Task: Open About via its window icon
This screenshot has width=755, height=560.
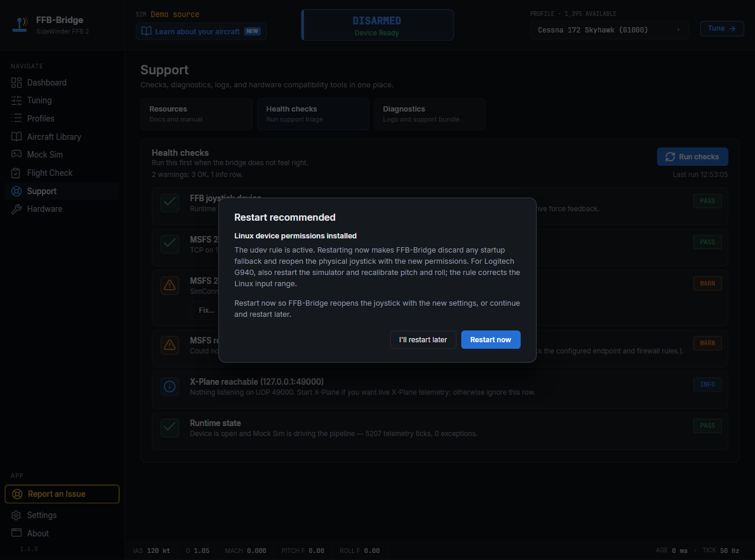Action: [x=17, y=533]
